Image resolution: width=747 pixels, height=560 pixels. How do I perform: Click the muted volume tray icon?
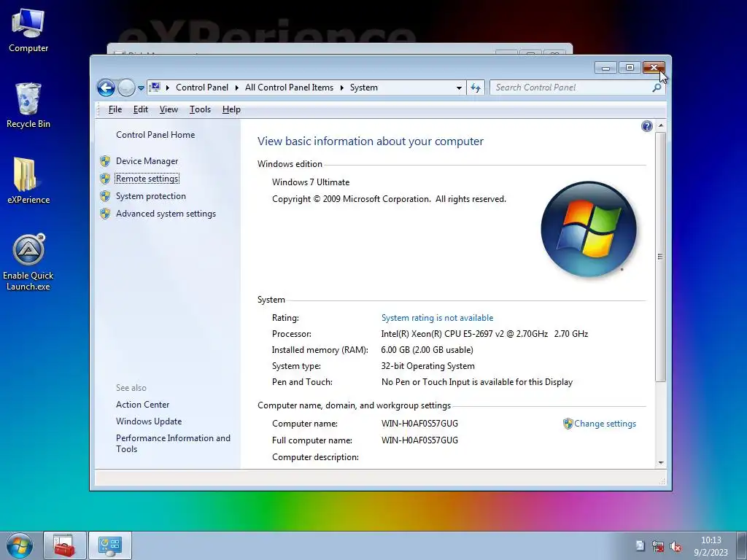point(675,546)
